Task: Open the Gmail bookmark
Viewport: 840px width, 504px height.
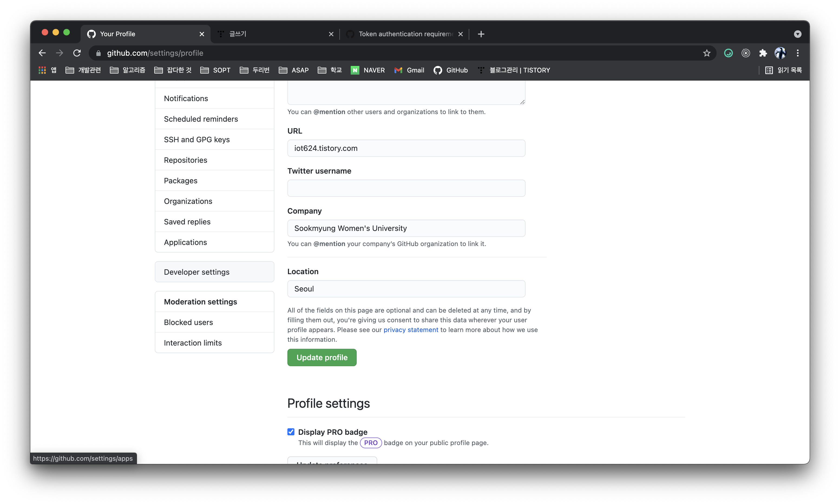Action: click(409, 70)
